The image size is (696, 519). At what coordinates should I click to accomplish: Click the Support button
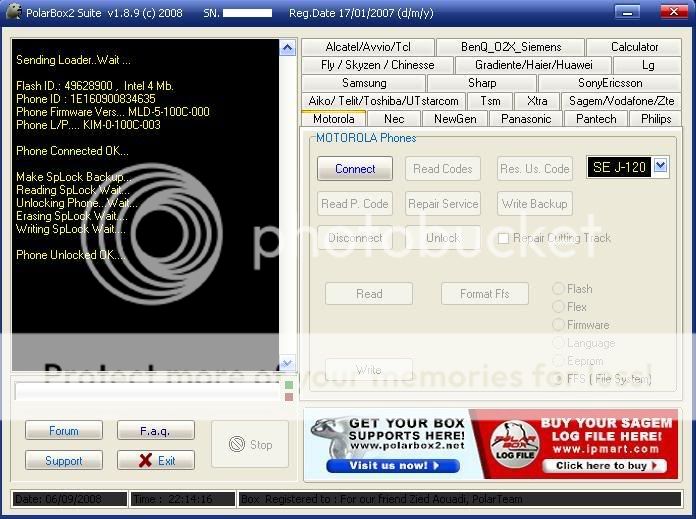64,460
